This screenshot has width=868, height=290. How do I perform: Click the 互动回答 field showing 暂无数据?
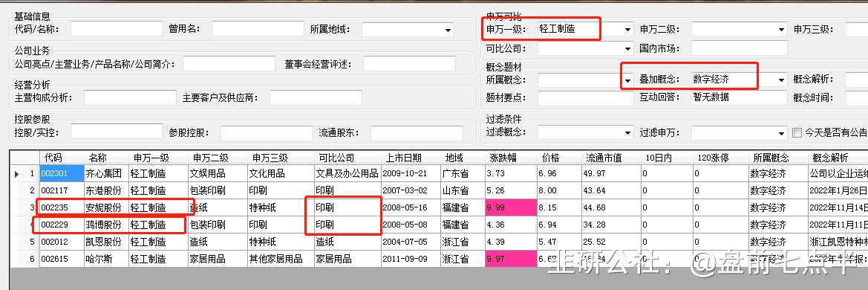pos(739,98)
